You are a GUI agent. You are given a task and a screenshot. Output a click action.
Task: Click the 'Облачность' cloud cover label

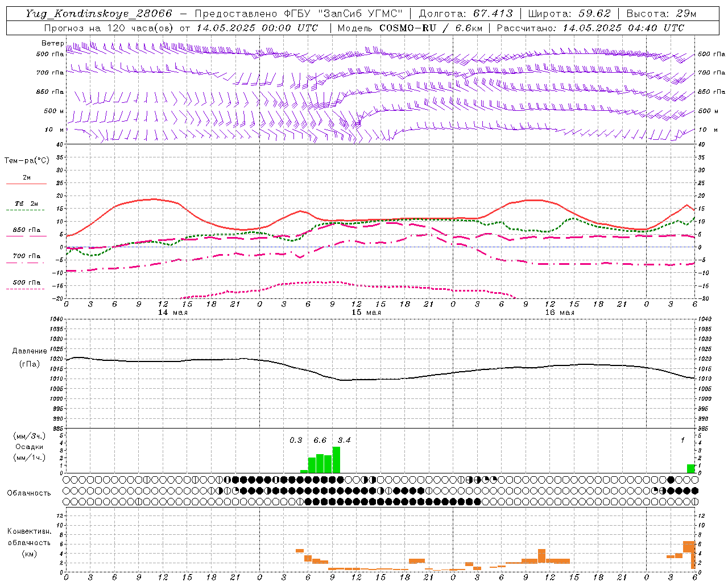(29, 493)
